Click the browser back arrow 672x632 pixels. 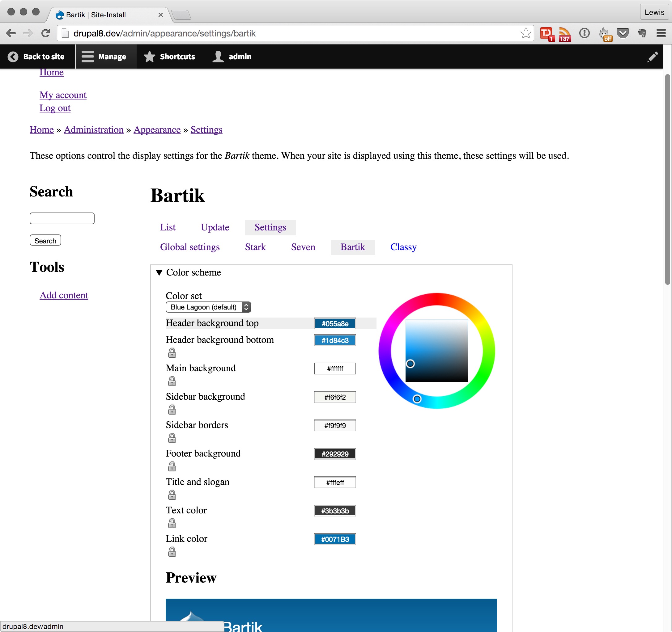(11, 33)
